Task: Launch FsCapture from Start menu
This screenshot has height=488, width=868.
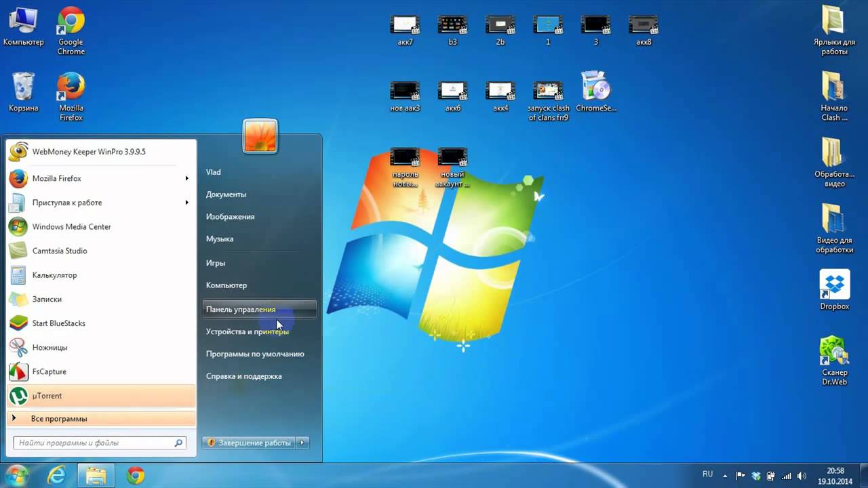Action: pyautogui.click(x=101, y=371)
